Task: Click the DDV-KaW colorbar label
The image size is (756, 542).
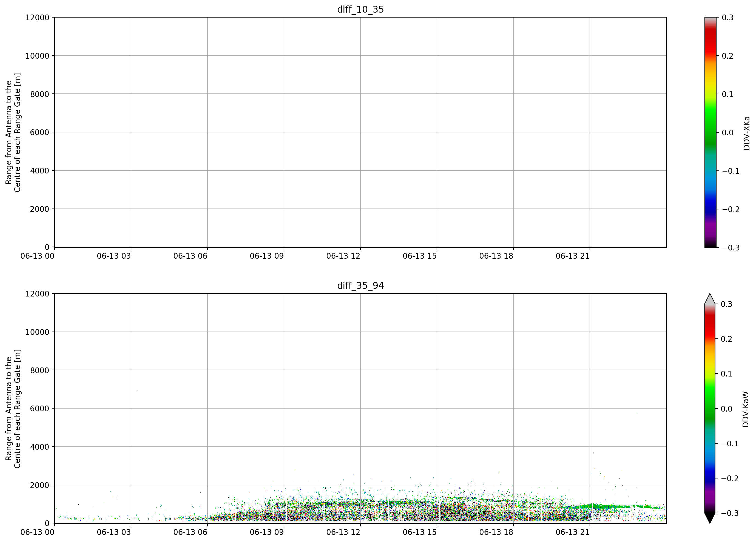Action: click(x=746, y=409)
